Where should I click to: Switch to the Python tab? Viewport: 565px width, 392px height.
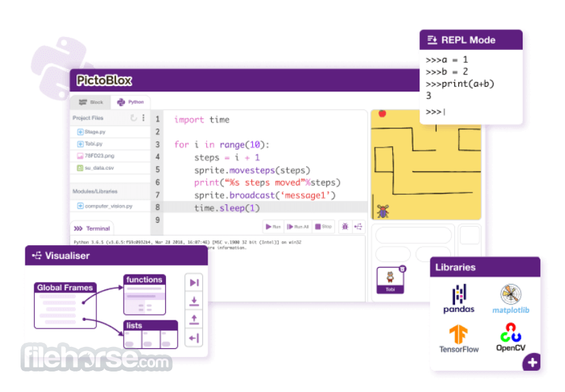(x=130, y=102)
